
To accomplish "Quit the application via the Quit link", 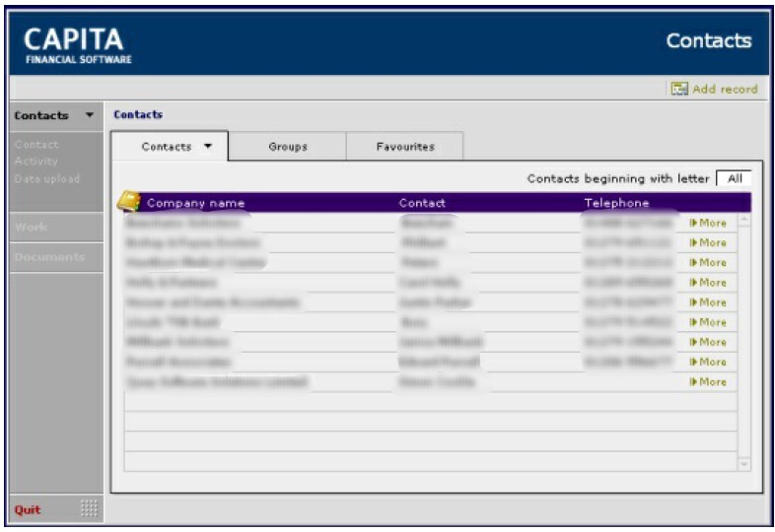I will (x=28, y=509).
